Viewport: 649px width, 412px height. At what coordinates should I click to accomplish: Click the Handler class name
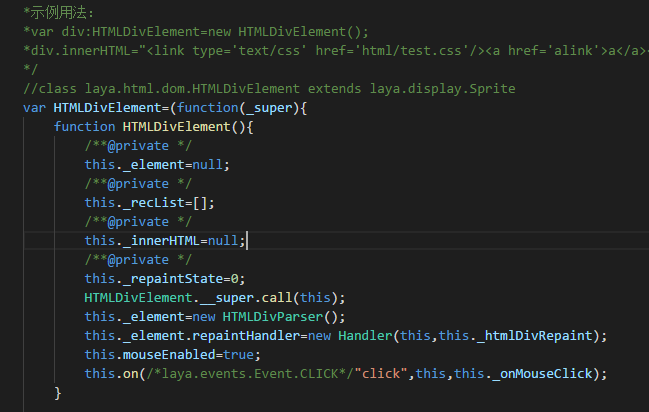367,336
